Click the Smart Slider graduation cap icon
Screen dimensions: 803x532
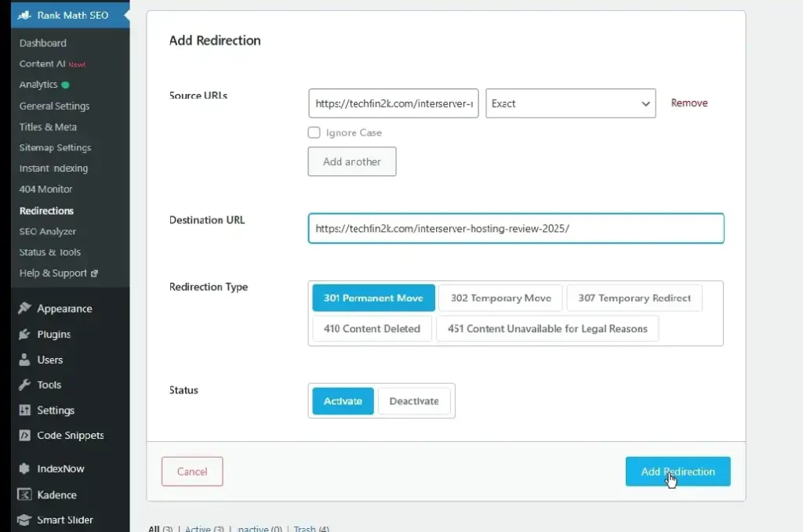tap(24, 519)
